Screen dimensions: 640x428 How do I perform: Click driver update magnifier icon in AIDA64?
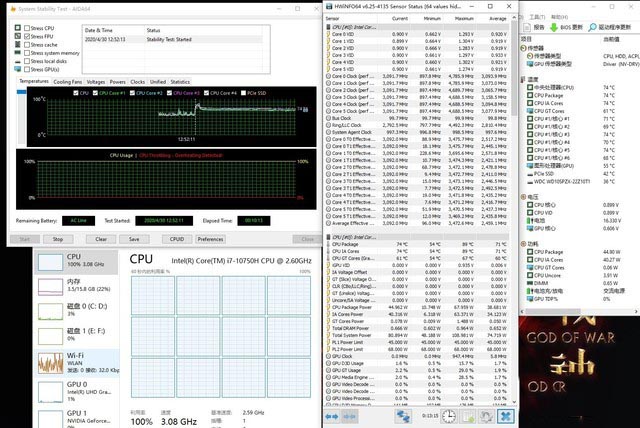click(592, 27)
